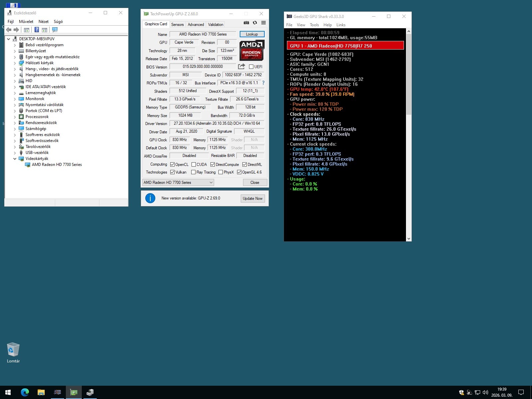The width and height of the screenshot is (532, 399).
Task: Open the GPU-Z hamburger menu
Action: click(x=264, y=23)
